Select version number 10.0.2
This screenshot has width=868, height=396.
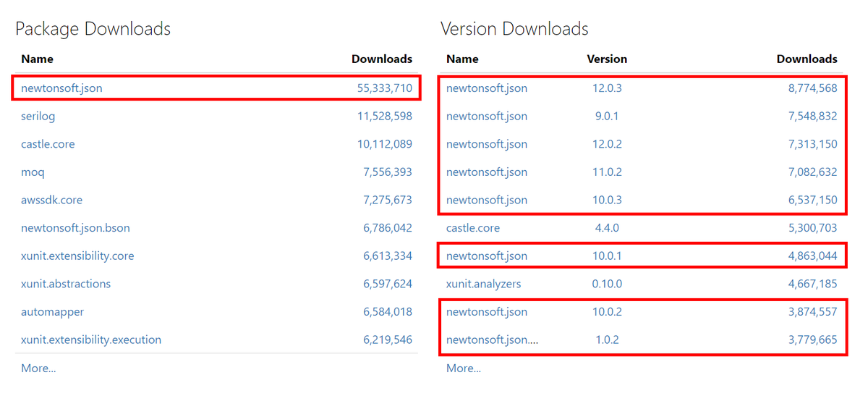point(607,312)
